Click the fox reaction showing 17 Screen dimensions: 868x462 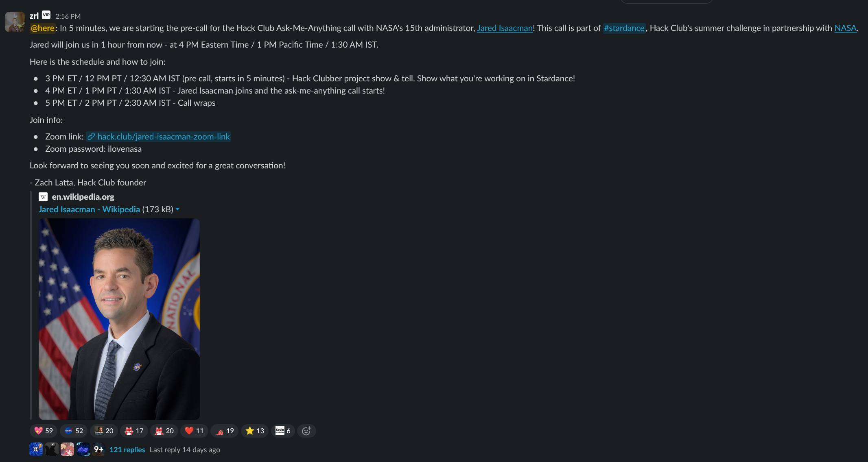coord(134,431)
